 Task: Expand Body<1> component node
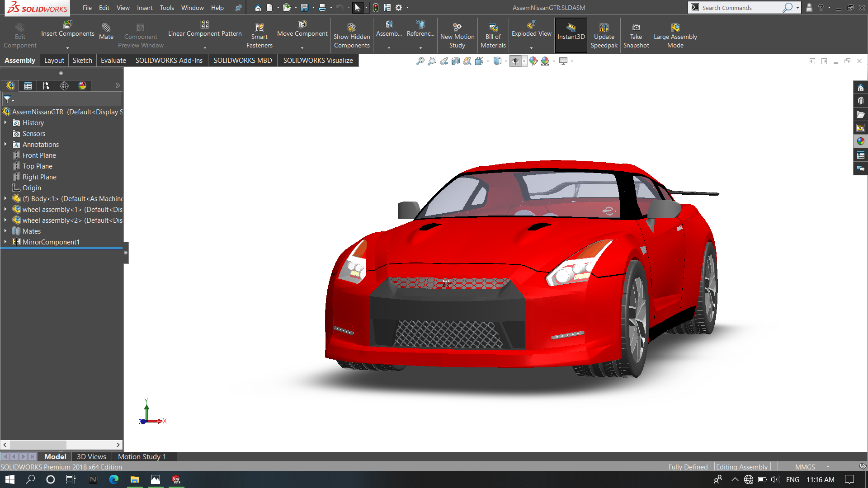click(5, 198)
